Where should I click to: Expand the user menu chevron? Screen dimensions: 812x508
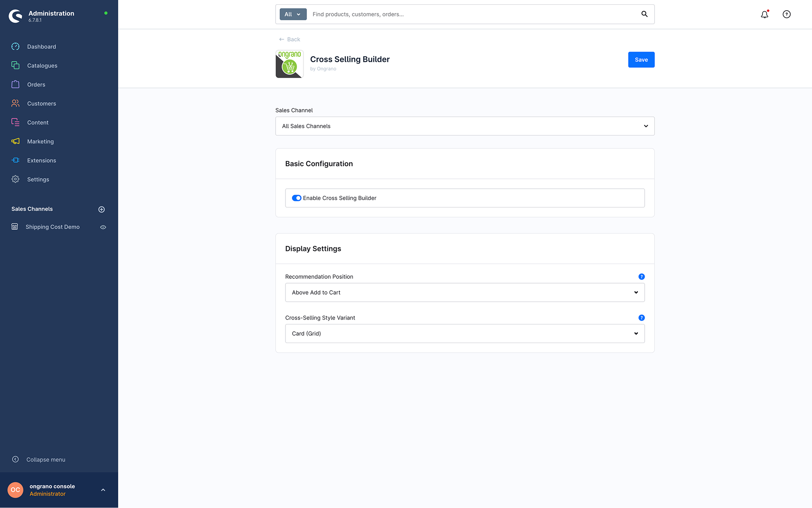pos(103,490)
